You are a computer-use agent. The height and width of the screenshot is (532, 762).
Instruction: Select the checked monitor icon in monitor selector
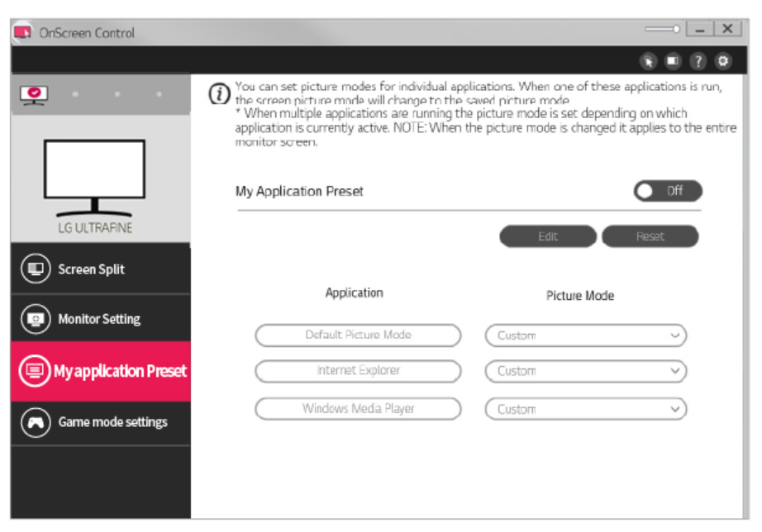34,94
